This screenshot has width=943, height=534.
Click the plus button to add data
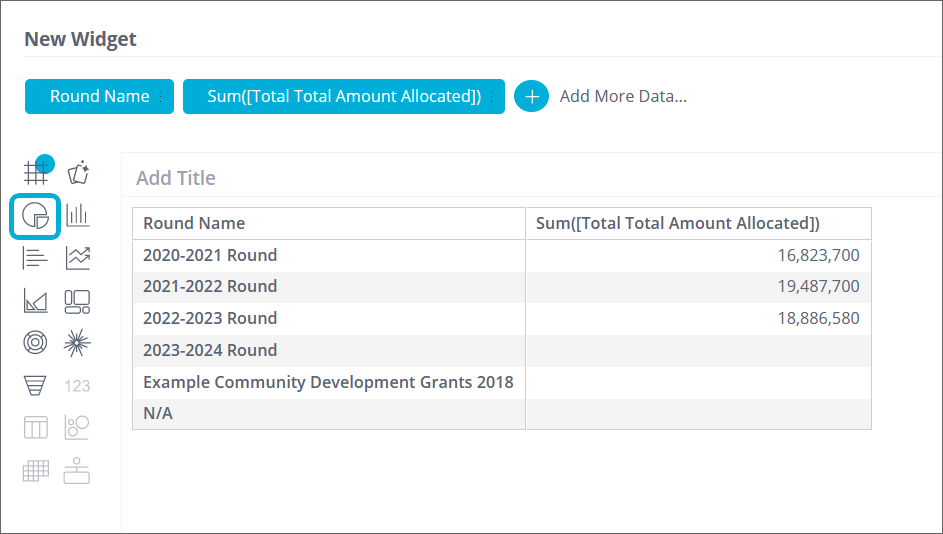tap(532, 97)
